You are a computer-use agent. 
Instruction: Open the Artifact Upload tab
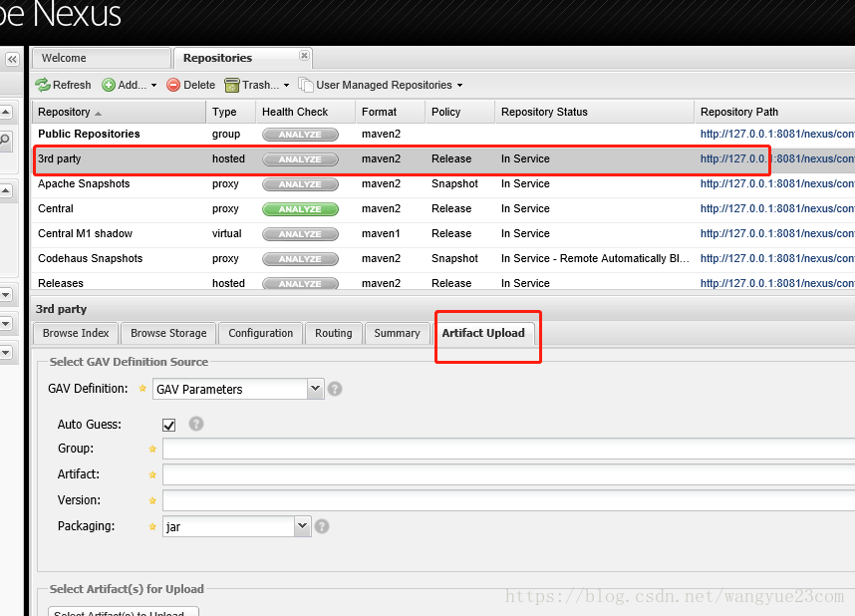483,333
